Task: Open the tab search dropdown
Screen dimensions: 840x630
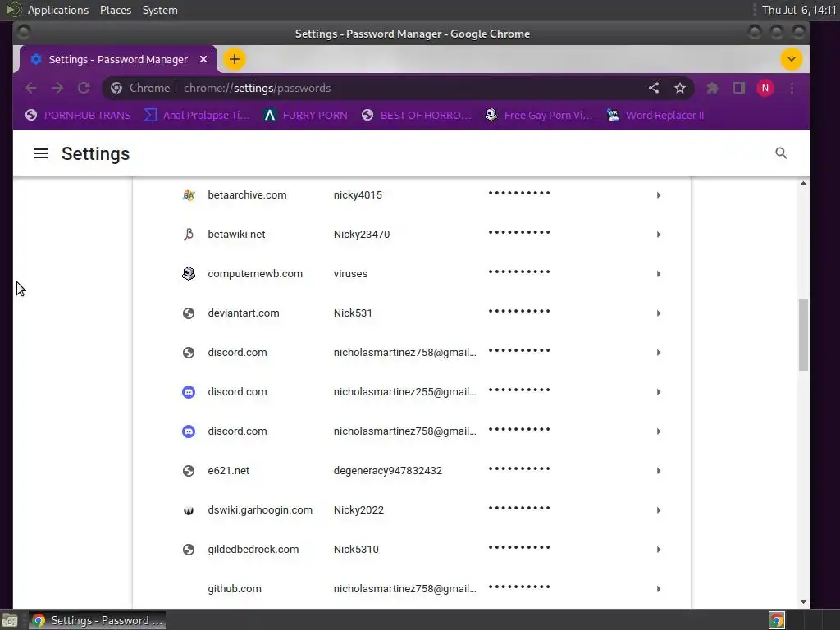Action: tap(792, 59)
